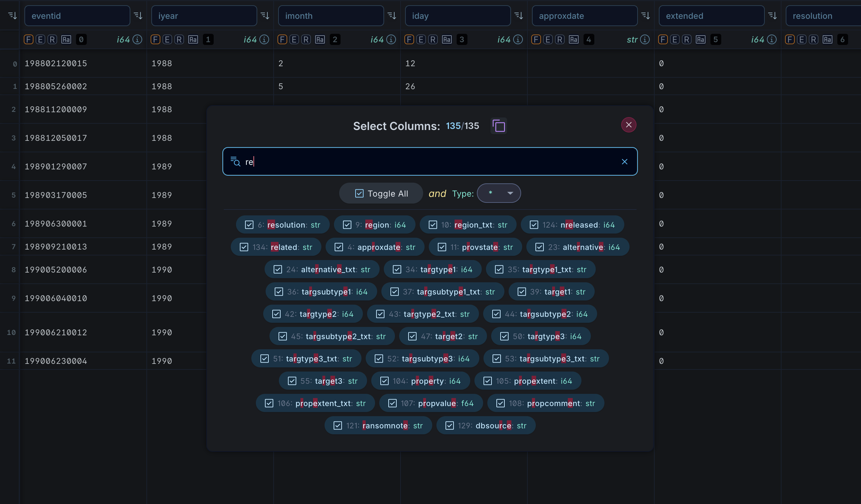This screenshot has width=861, height=504.
Task: Click the iyear header filter field
Action: [x=204, y=16]
